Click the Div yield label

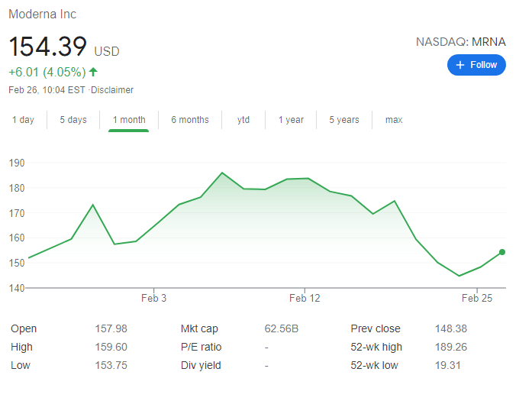201,365
